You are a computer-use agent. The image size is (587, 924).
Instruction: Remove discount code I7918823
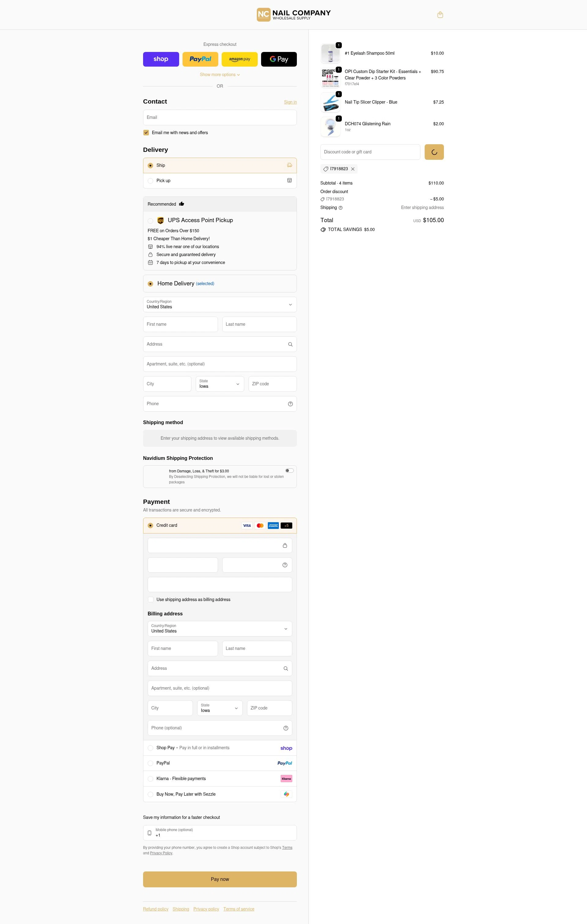353,169
